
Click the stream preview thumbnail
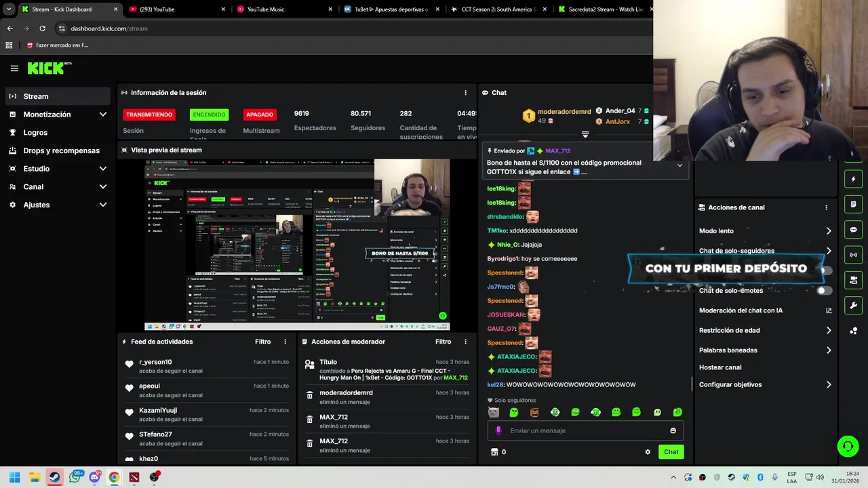297,245
